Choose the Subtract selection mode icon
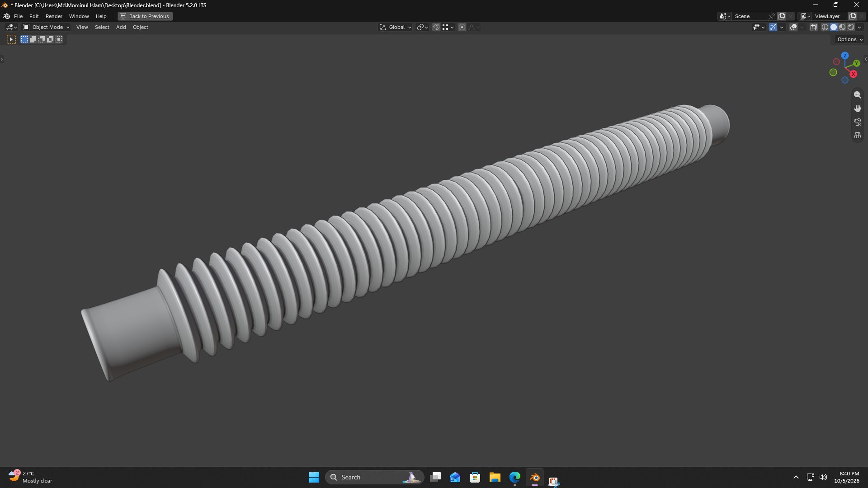The image size is (868, 488). 42,40
